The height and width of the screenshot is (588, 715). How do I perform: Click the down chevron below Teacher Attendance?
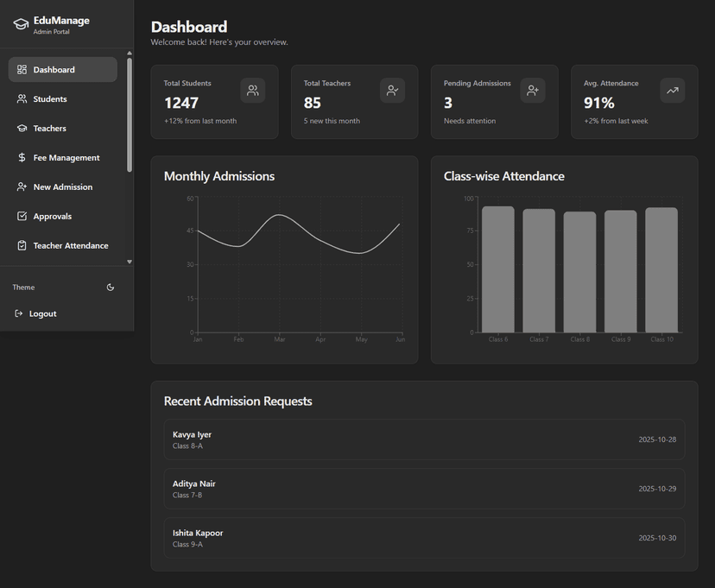(x=129, y=261)
